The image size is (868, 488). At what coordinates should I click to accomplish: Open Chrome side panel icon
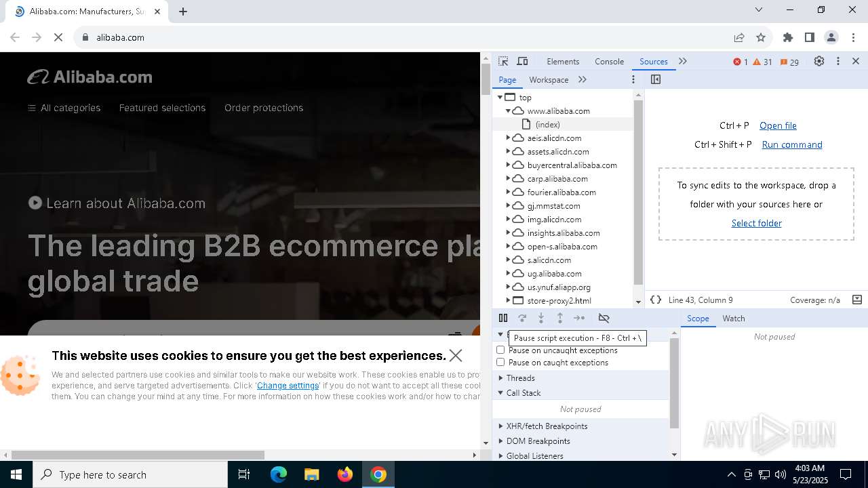810,37
